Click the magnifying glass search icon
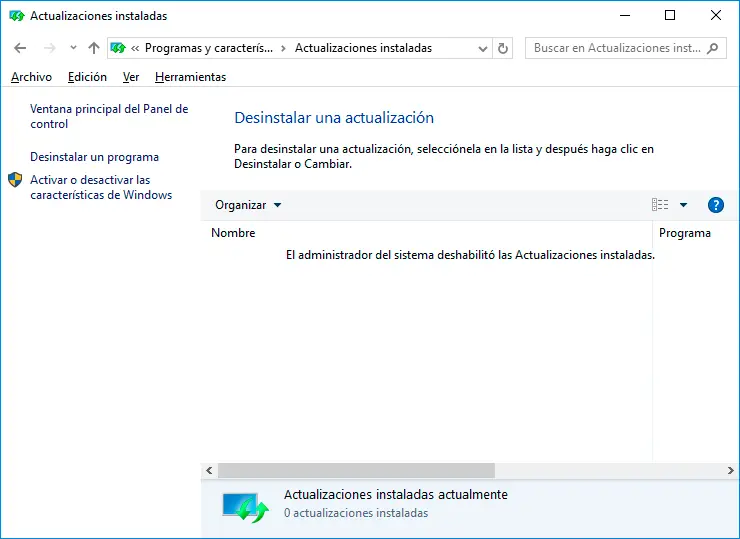Viewport: 740px width, 539px height. 713,48
